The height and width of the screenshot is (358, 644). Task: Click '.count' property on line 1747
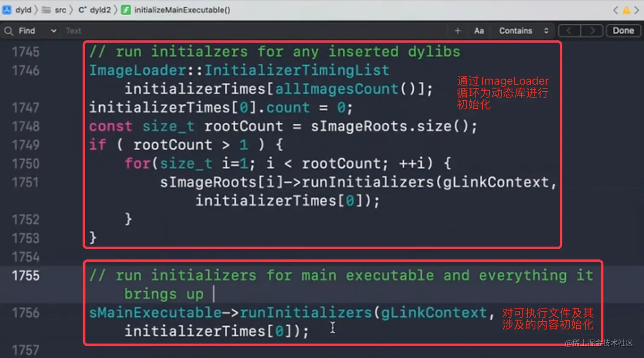pos(284,108)
